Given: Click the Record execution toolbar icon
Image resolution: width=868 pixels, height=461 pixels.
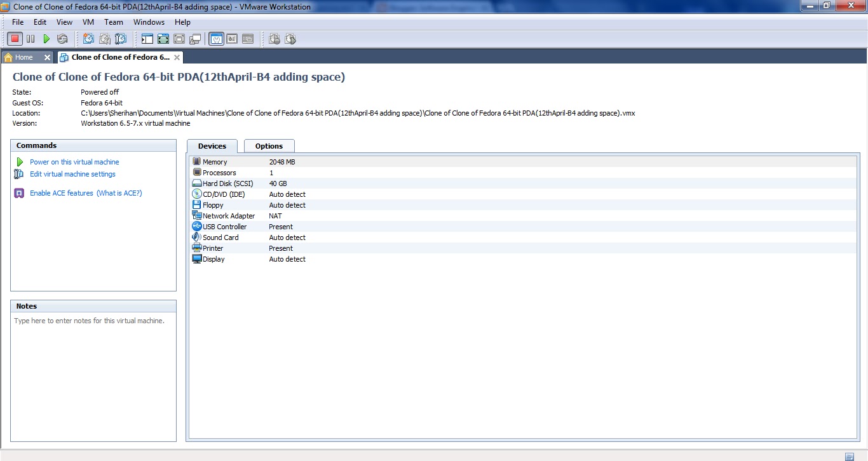Looking at the screenshot, I should (x=275, y=39).
